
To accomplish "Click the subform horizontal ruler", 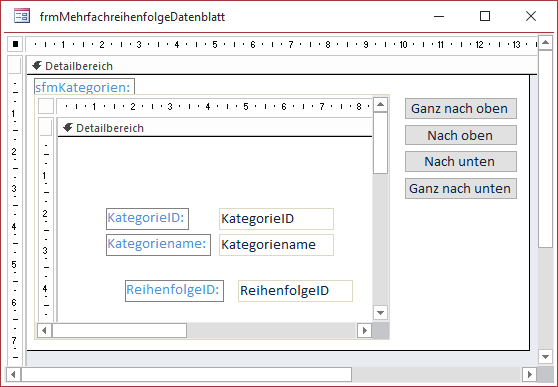I will pyautogui.click(x=214, y=106).
